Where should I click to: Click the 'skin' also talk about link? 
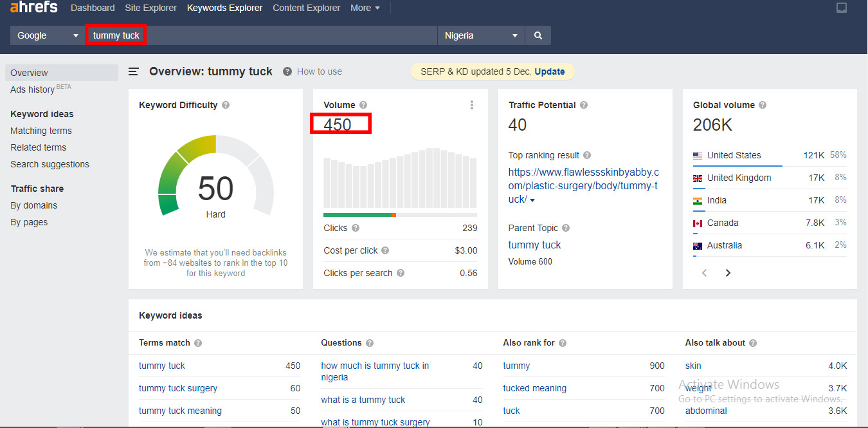click(x=693, y=366)
